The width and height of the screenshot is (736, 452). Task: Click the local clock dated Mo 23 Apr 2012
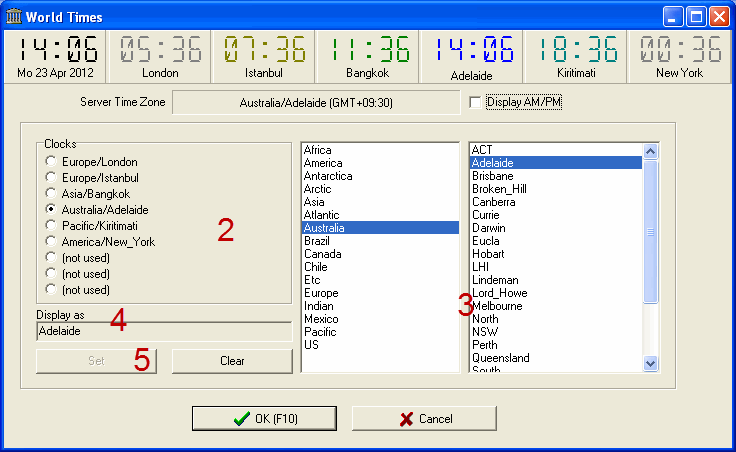55,57
